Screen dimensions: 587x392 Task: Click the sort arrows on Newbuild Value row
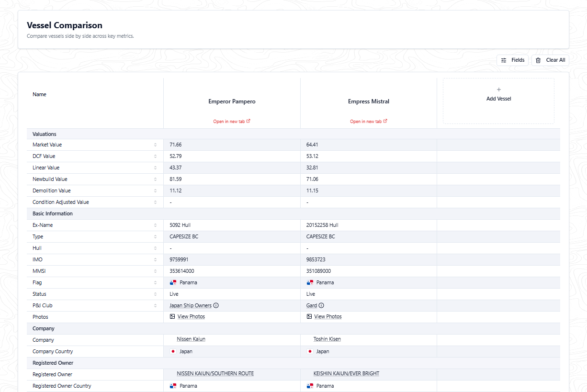[x=155, y=179]
